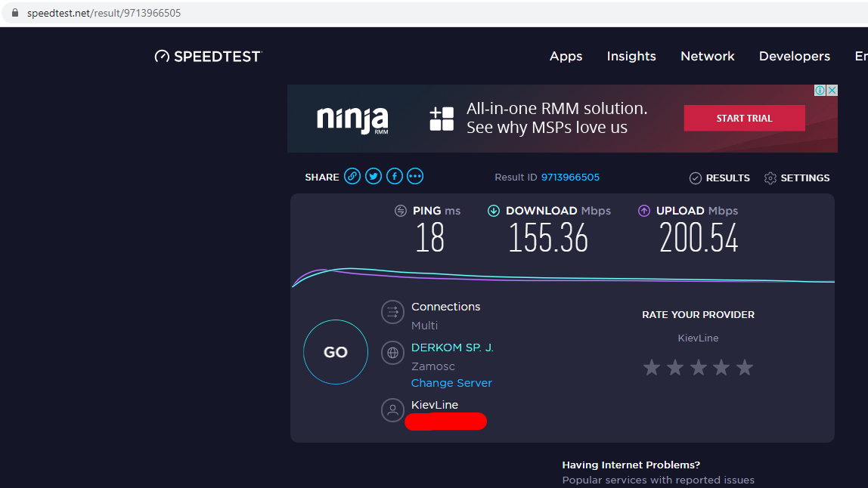Click Result ID 9713966505 link
The width and height of the screenshot is (868, 488).
(x=570, y=177)
